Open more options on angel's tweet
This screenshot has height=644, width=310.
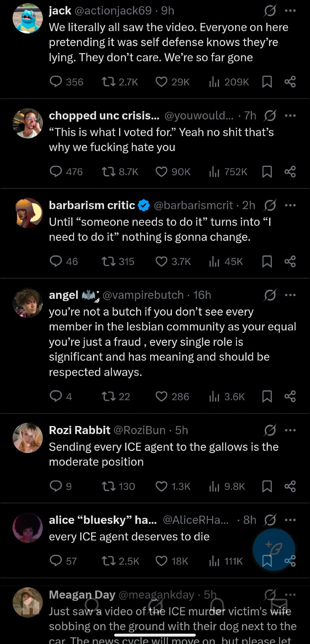290,295
